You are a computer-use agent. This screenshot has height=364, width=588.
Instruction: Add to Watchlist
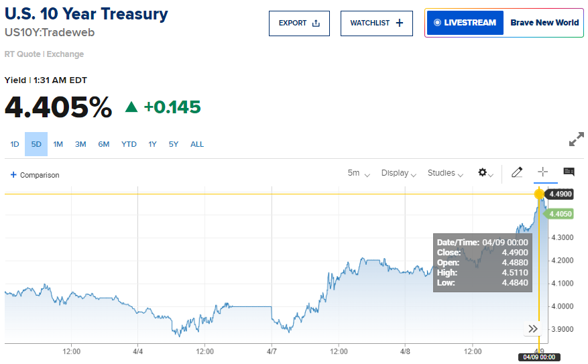point(376,23)
